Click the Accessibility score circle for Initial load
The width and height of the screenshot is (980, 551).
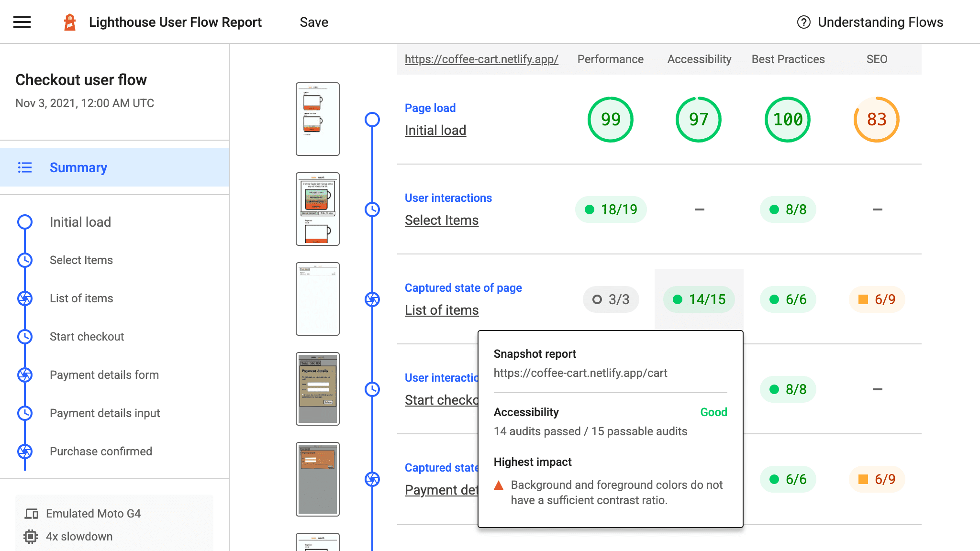pos(699,119)
